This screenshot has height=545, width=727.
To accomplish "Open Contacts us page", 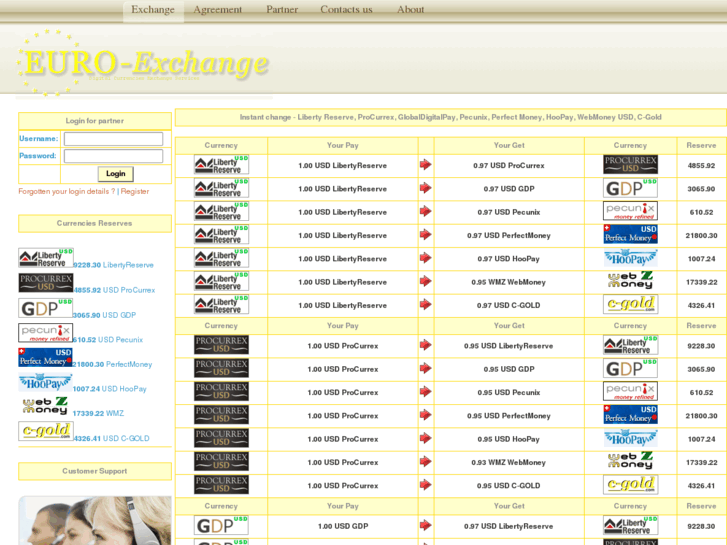I will point(346,10).
